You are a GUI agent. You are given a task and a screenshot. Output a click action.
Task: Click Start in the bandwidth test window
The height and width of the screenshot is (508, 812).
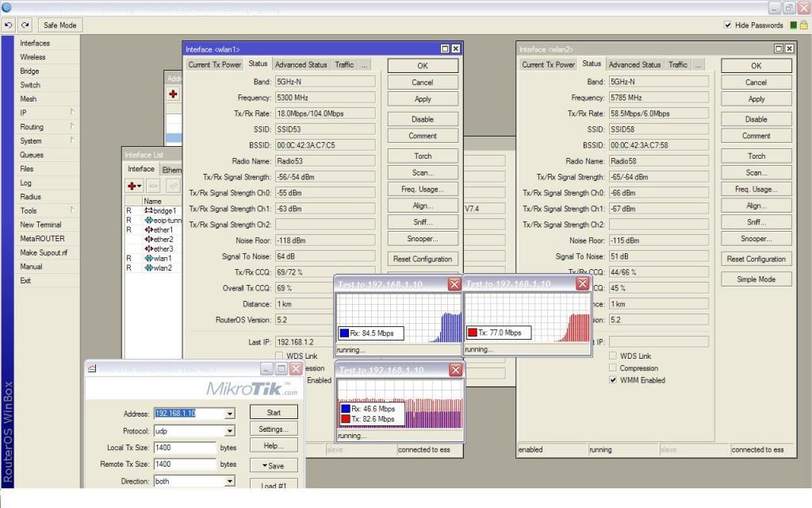tap(274, 413)
